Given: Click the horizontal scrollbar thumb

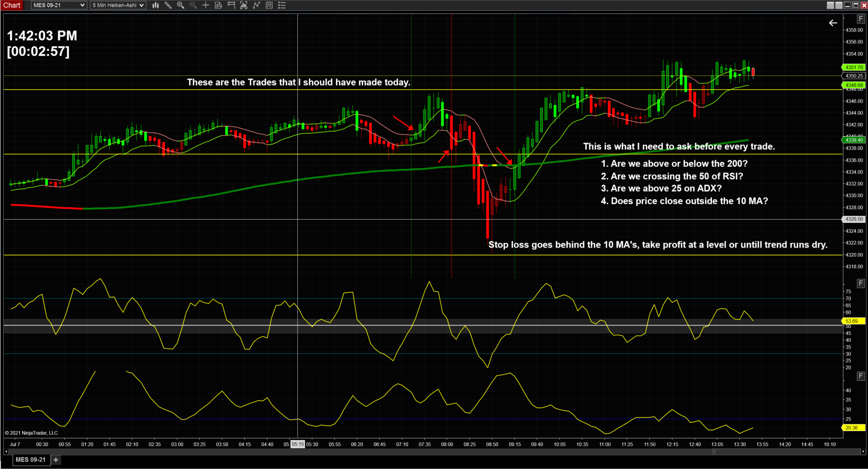Looking at the screenshot, I should pos(786,451).
